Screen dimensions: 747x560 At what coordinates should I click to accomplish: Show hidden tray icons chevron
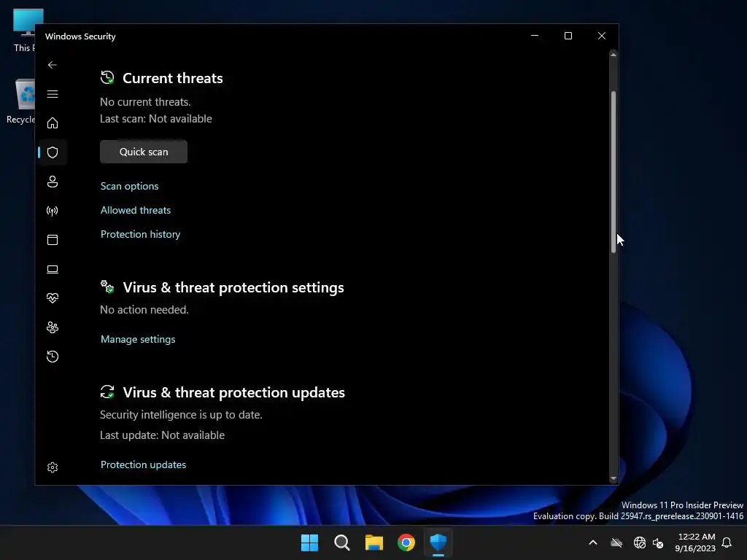pos(593,542)
